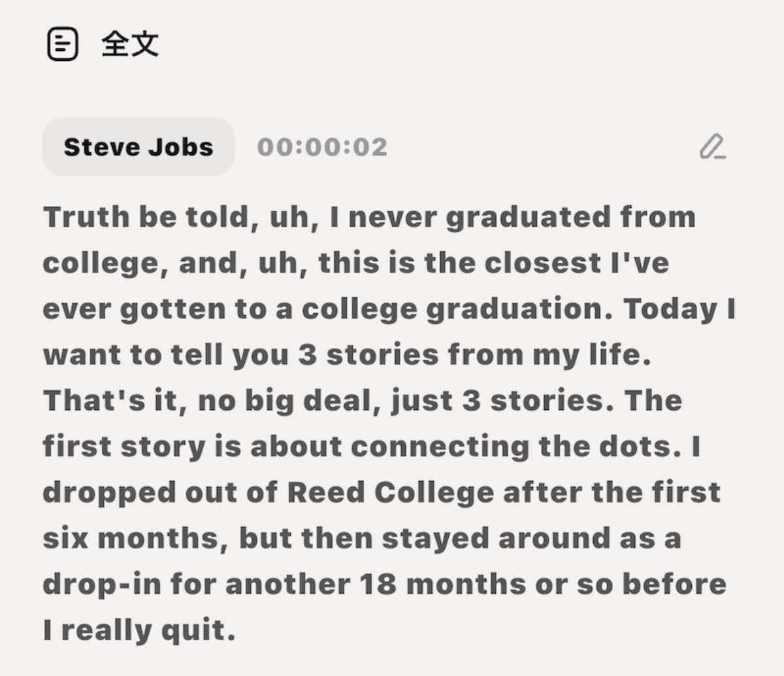Click the line starting 'college, and, uh'
This screenshot has width=784, height=676.
(356, 263)
